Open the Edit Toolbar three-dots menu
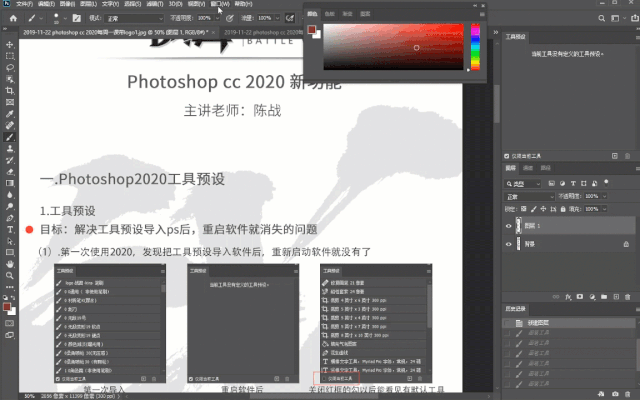Viewport: 640px width, 400px height. (x=10, y=287)
